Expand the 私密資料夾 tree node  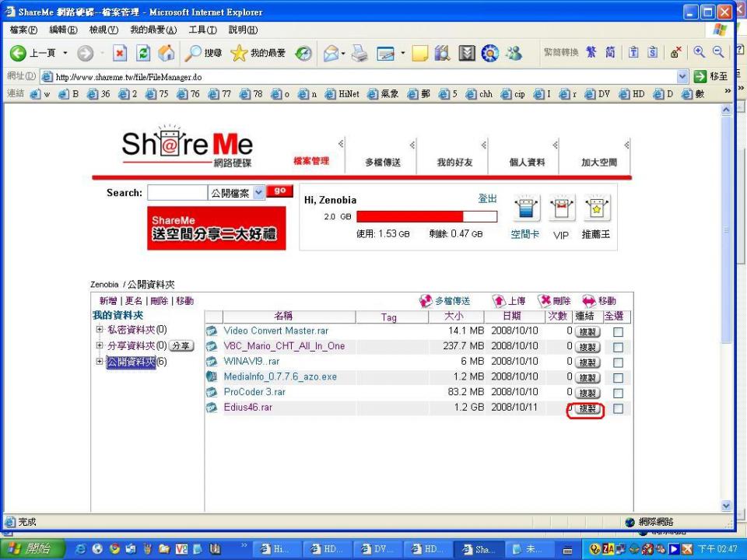coord(99,329)
